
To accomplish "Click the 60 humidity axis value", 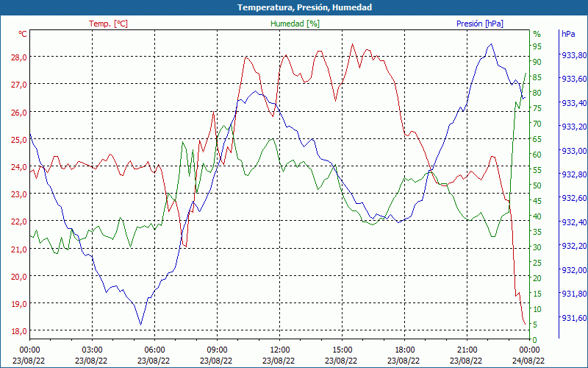I will pyautogui.click(x=537, y=155).
